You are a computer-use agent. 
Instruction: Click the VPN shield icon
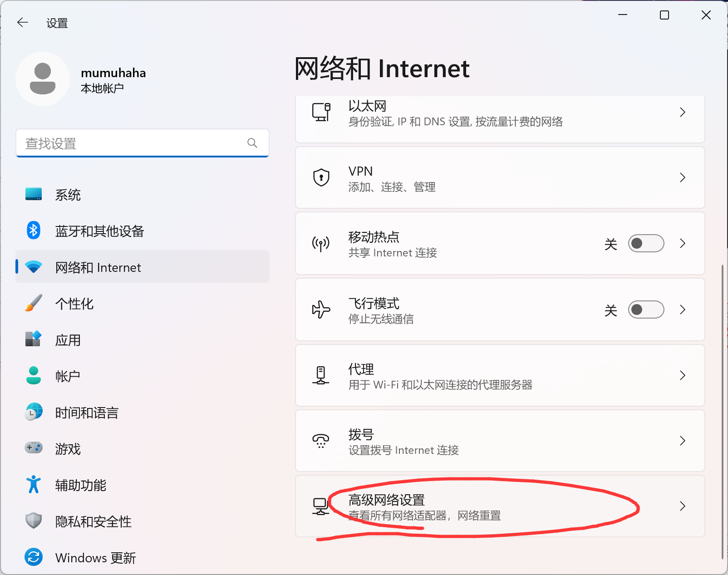pyautogui.click(x=321, y=177)
